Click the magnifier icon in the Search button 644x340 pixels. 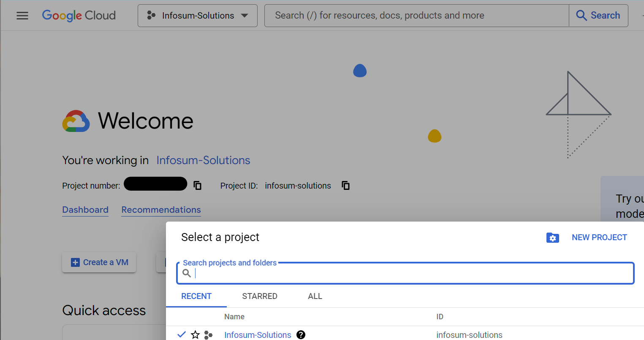(582, 15)
